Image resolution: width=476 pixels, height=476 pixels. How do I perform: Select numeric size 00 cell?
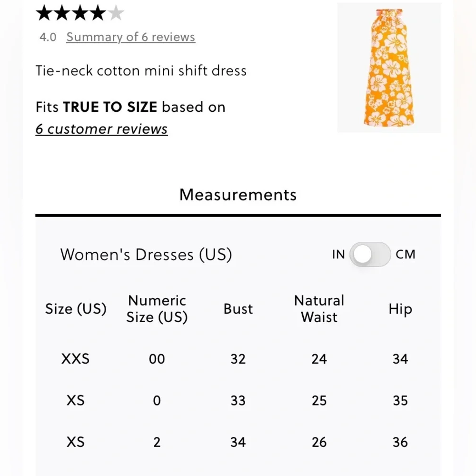(x=157, y=359)
